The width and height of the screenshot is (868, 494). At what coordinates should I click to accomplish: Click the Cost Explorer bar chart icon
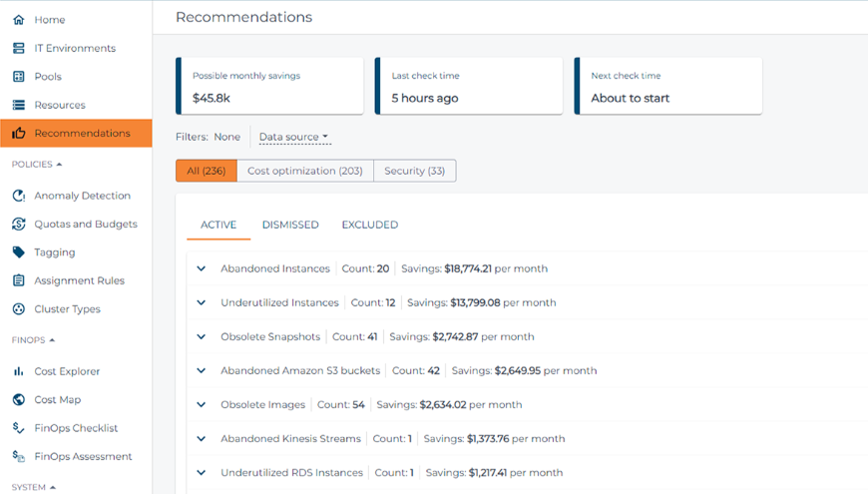(x=18, y=371)
